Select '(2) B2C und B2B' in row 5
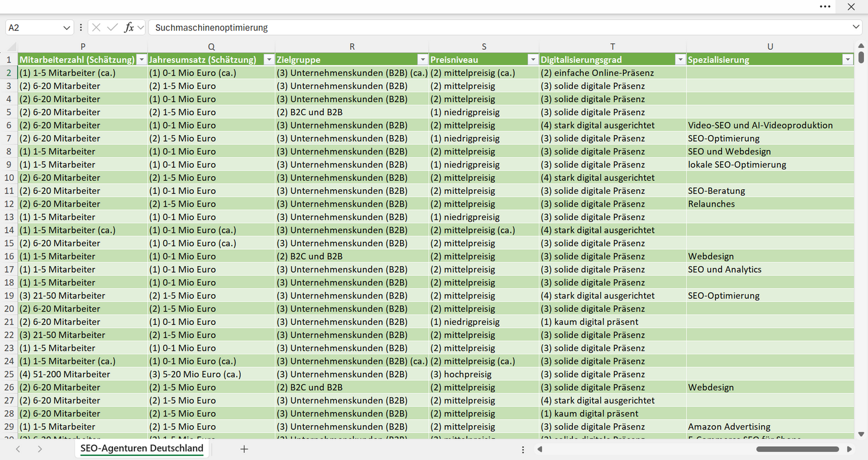Viewport: 868px width, 460px height. (x=352, y=112)
